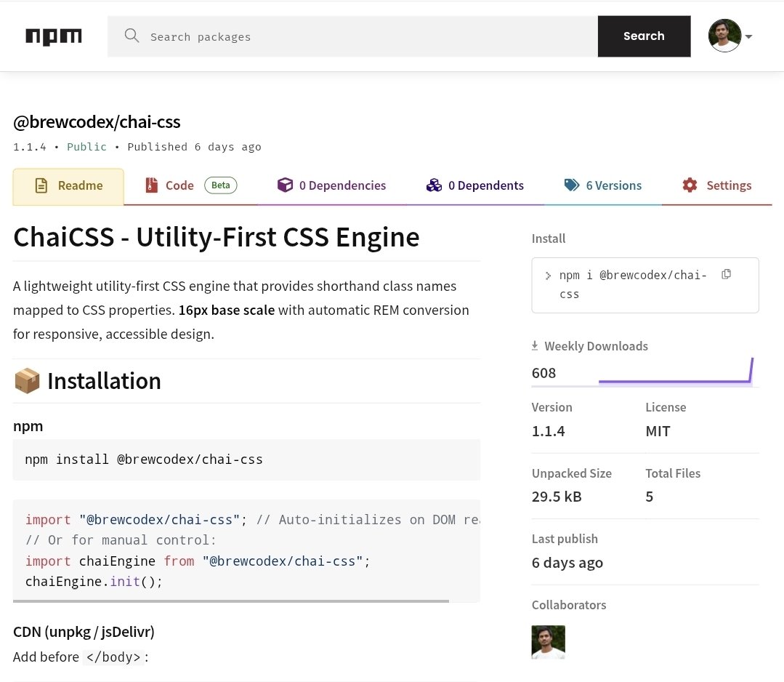This screenshot has height=682, width=784.
Task: Click the Dependencies box icon
Action: coord(285,185)
